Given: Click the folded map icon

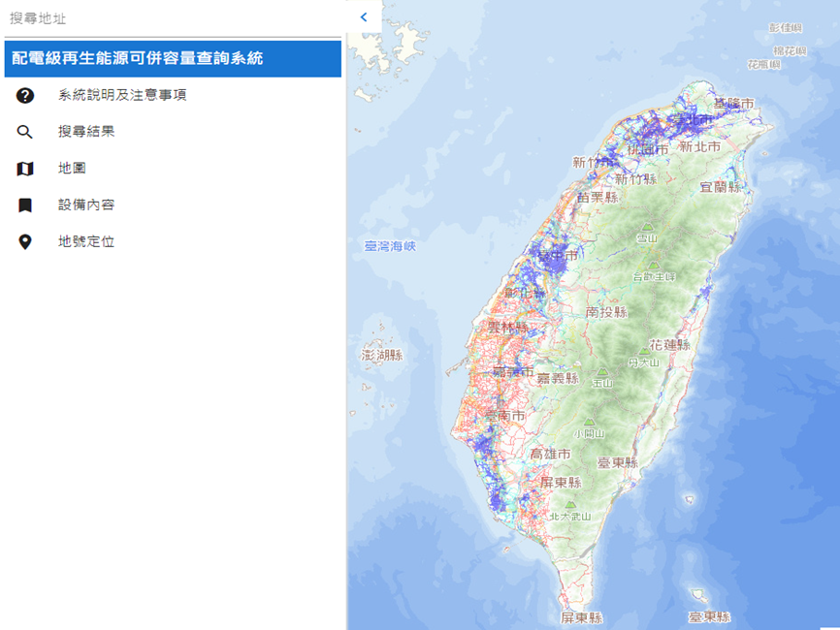Looking at the screenshot, I should (x=25, y=169).
